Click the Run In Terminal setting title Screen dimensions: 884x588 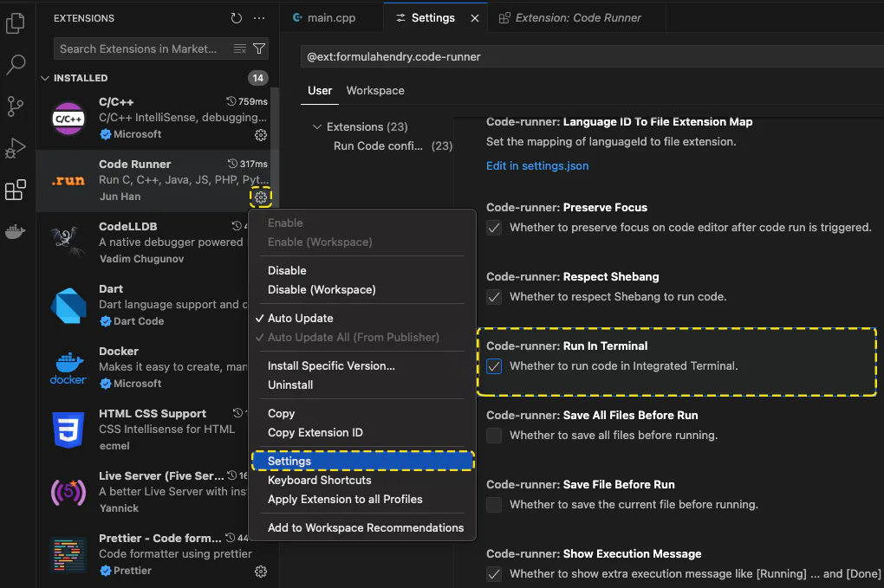(567, 346)
